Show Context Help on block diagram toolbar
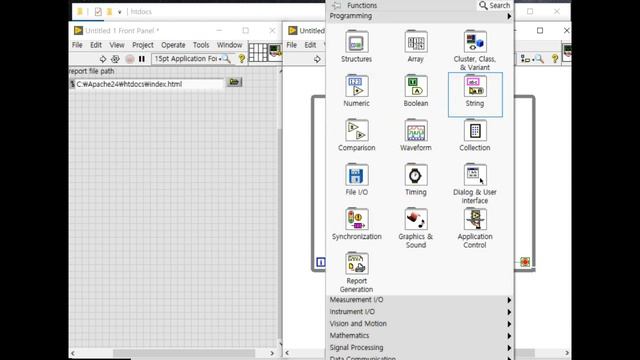The height and width of the screenshot is (360, 640). pyautogui.click(x=555, y=59)
